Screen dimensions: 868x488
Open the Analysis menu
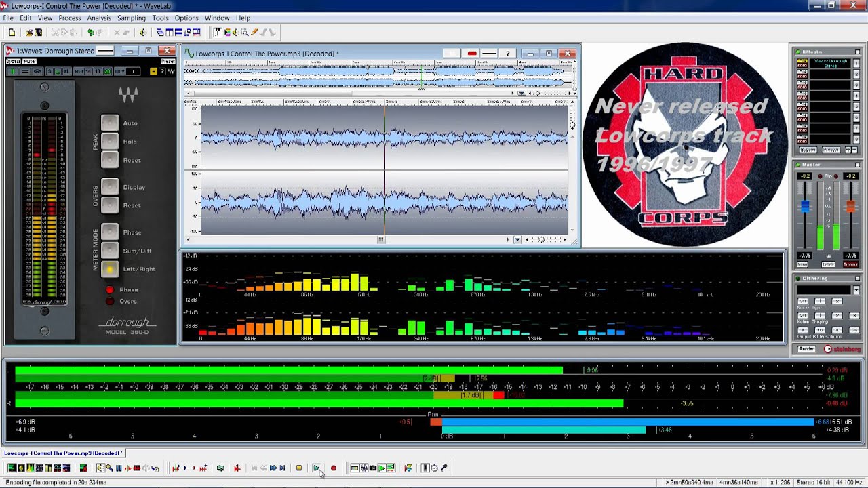click(x=99, y=18)
